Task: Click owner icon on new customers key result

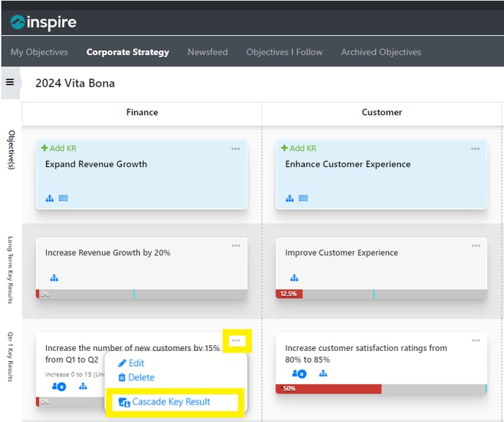Action: (59, 386)
